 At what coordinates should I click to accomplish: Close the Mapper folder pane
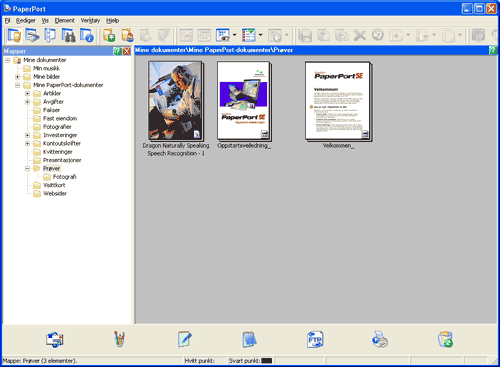tap(126, 51)
